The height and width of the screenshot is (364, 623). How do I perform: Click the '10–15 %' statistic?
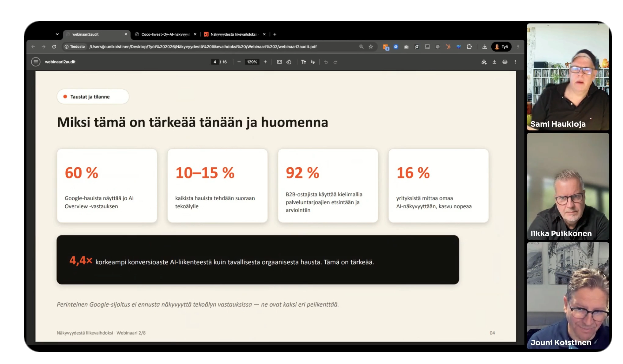205,173
